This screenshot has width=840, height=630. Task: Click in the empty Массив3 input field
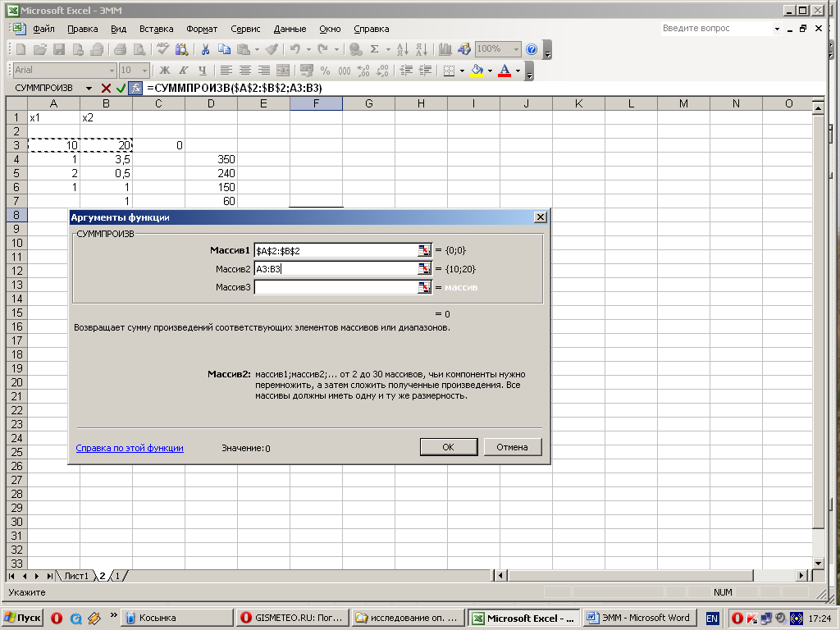[336, 288]
